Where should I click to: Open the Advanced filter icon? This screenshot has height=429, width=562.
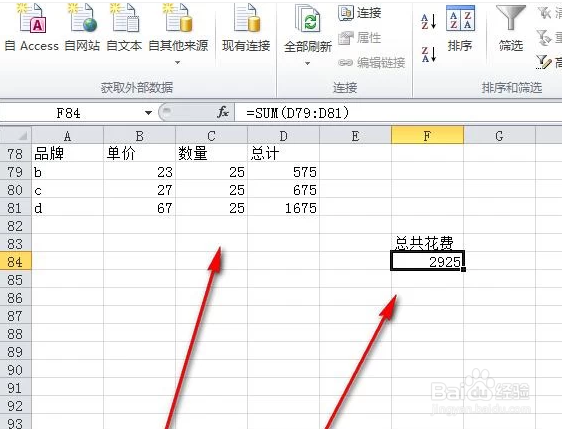pyautogui.click(x=544, y=62)
